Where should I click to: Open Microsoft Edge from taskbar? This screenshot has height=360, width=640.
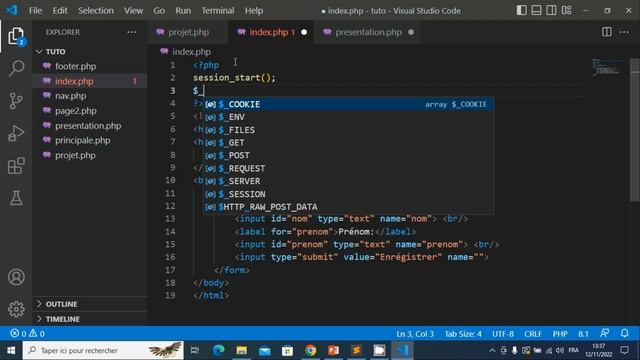(219, 350)
